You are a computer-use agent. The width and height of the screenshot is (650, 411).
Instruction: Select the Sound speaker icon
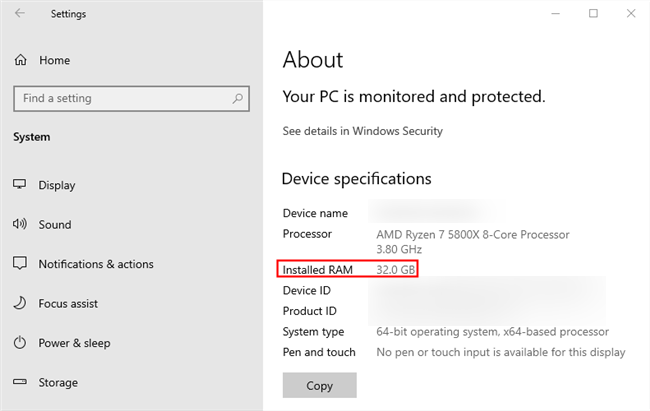pos(20,225)
